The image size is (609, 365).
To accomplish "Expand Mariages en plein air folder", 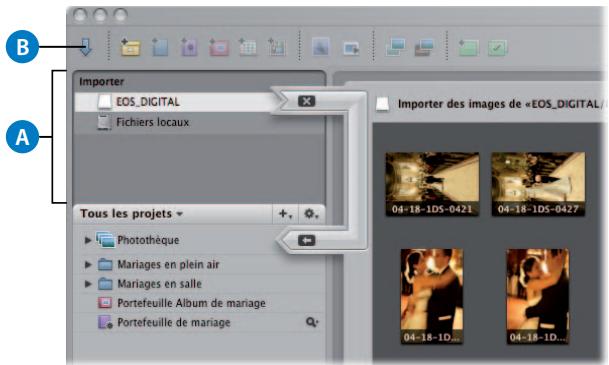I will (x=88, y=265).
